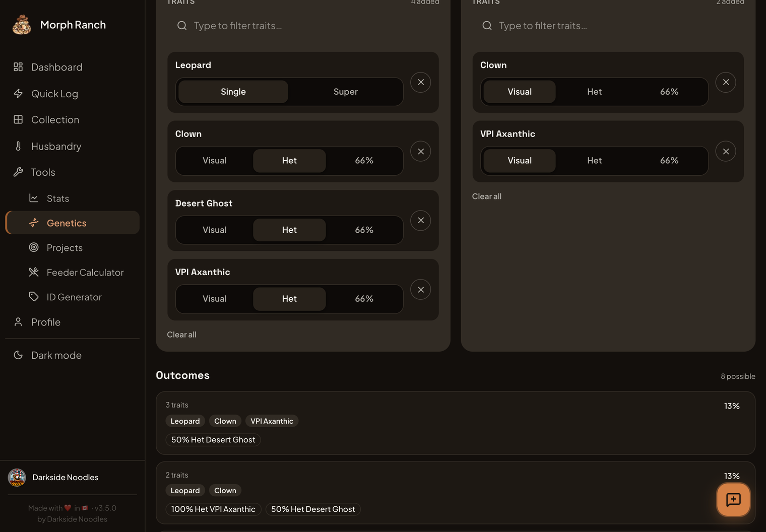Click the Tools wrench icon
This screenshot has height=532, width=766.
(x=18, y=172)
